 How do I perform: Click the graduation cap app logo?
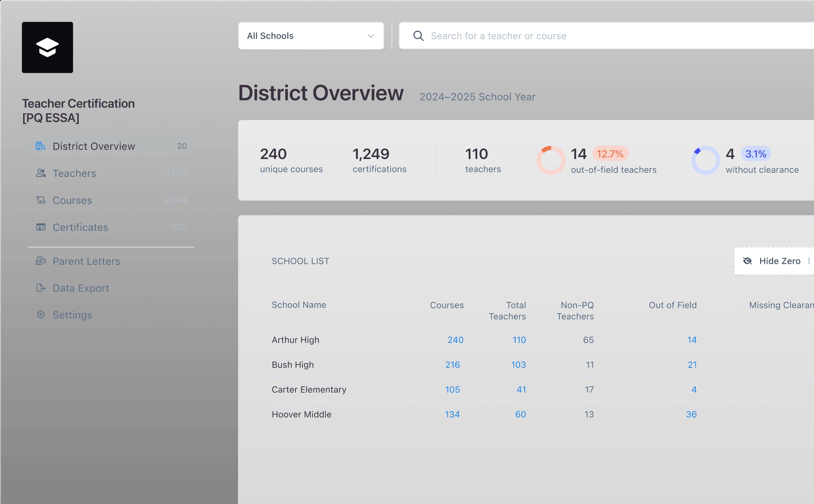pos(47,47)
